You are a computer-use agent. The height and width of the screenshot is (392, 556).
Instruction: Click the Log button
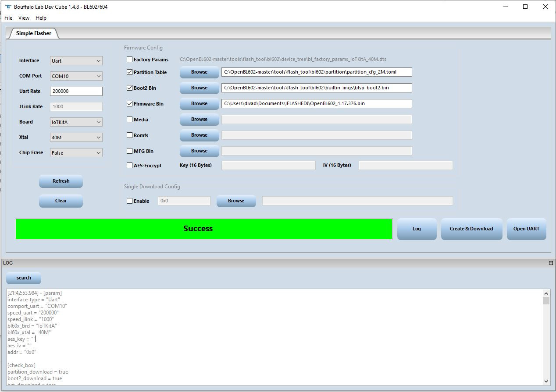point(417,229)
